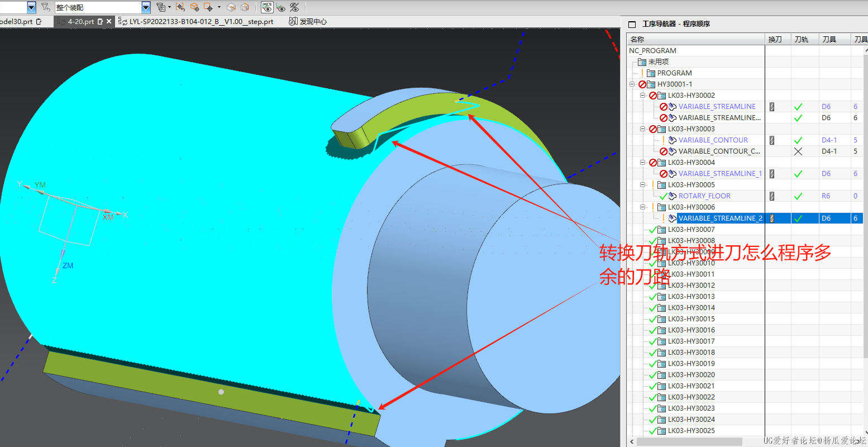Click the navigator horizontal scrollbar left arrow
This screenshot has height=447, width=868.
click(632, 441)
